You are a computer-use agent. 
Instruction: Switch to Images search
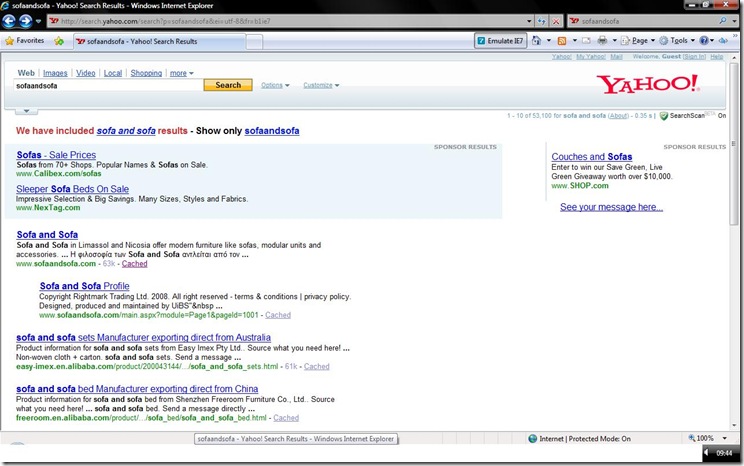[x=55, y=73]
